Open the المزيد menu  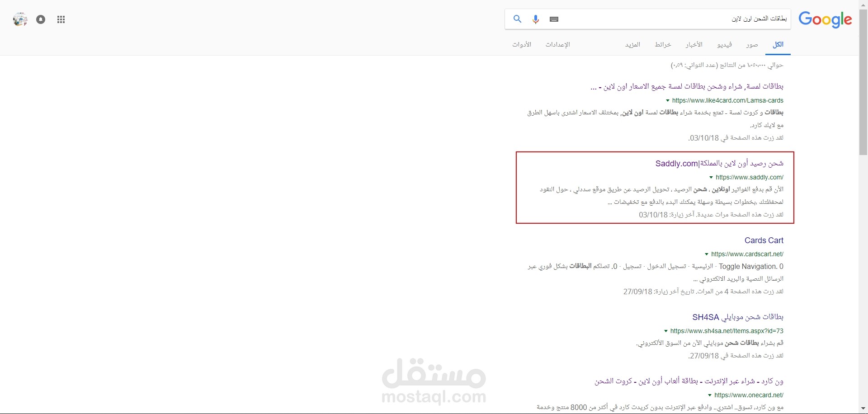[632, 45]
